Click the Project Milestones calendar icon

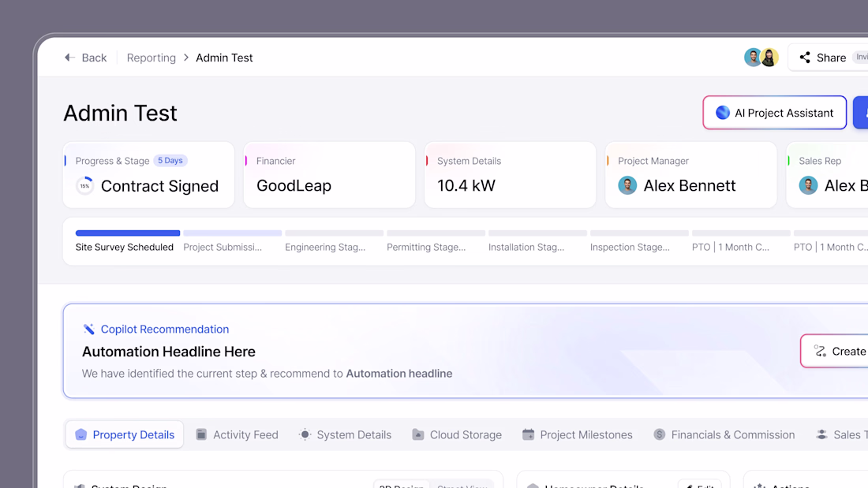click(528, 434)
